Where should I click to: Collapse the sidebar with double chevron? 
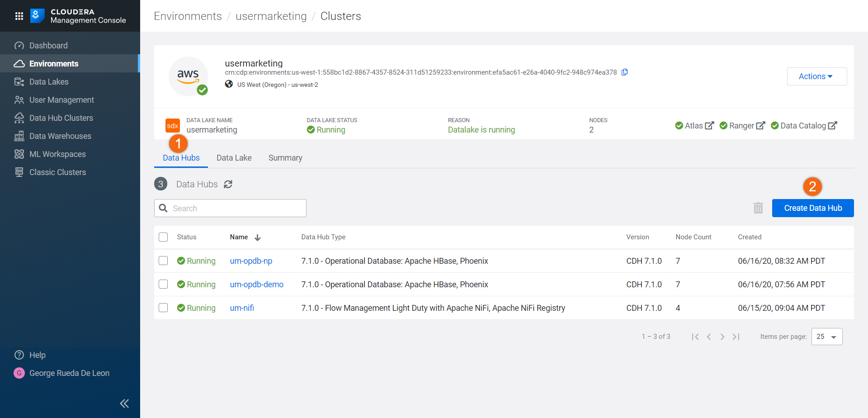click(x=124, y=404)
